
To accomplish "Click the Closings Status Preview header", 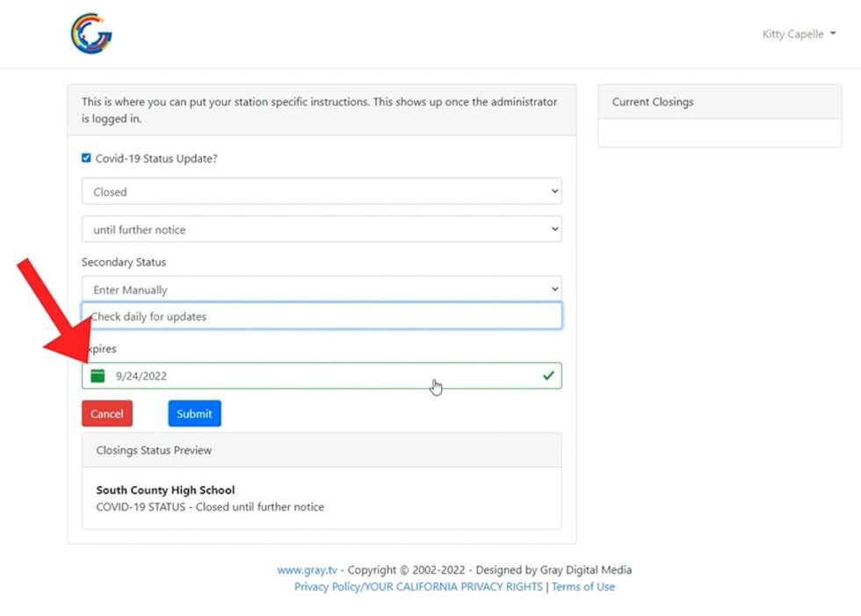I will [322, 450].
